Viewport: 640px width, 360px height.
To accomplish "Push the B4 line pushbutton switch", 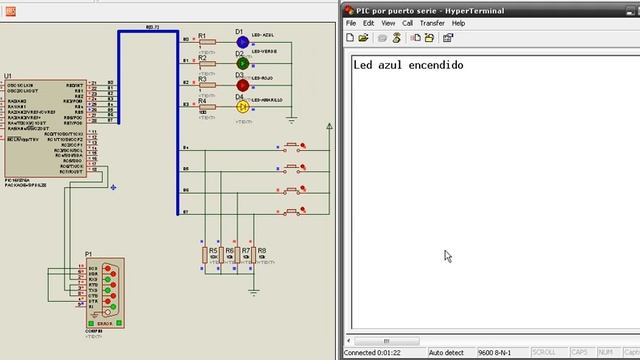I will [x=291, y=147].
